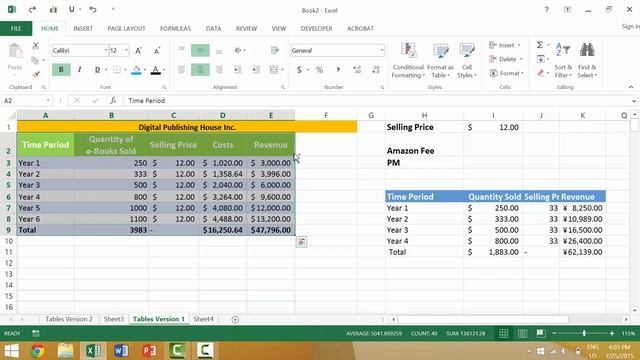
Task: Open Chrome from the taskbar
Action: (x=38, y=351)
